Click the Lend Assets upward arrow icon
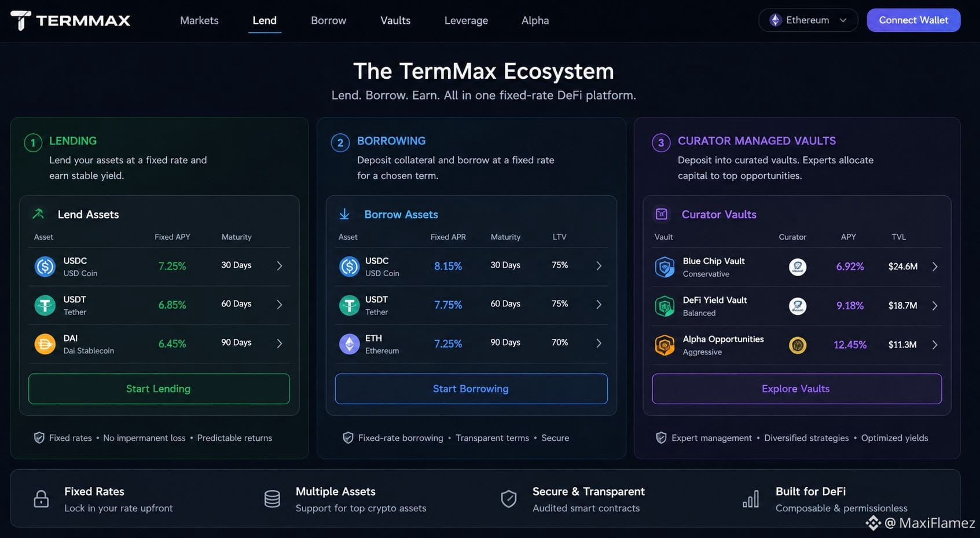980x538 pixels. pos(39,214)
